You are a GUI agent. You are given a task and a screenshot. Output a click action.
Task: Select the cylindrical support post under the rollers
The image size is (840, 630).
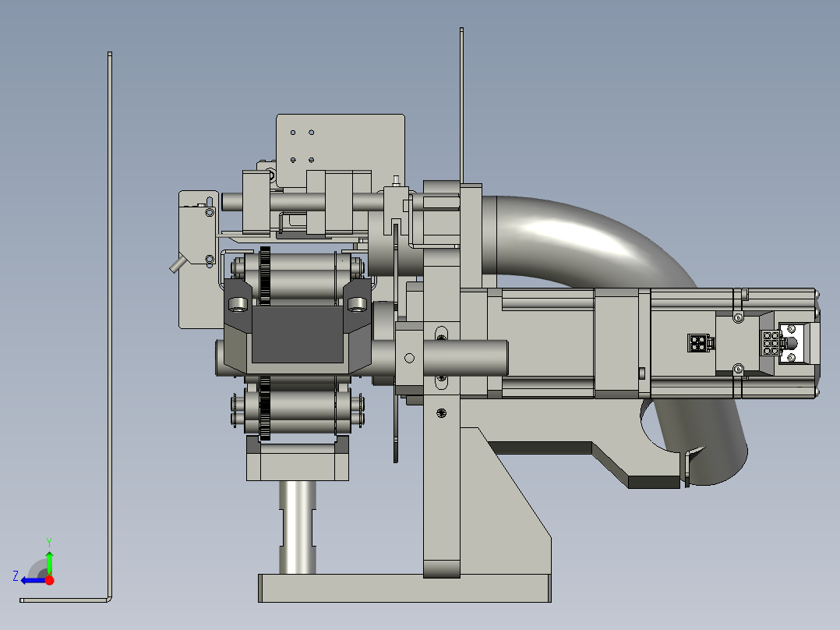click(x=298, y=527)
